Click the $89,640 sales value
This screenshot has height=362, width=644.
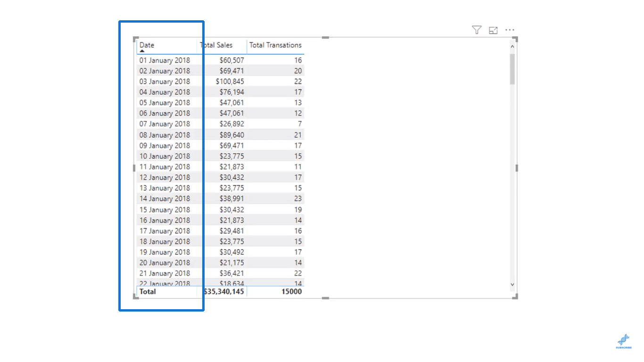click(x=232, y=135)
